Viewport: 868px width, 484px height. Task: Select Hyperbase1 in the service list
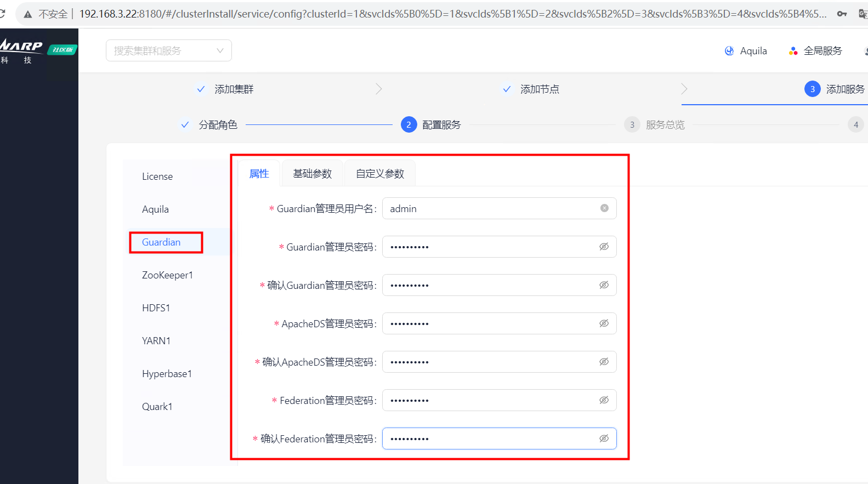(167, 374)
